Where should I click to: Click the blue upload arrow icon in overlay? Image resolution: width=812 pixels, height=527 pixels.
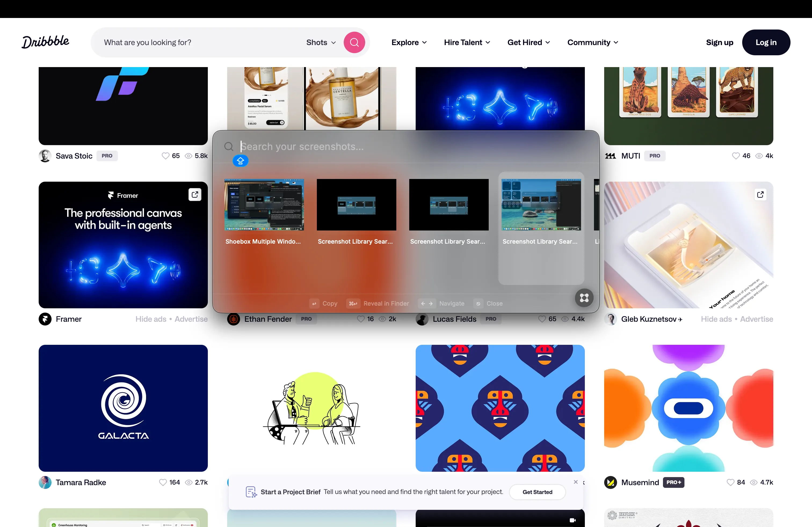(x=241, y=160)
